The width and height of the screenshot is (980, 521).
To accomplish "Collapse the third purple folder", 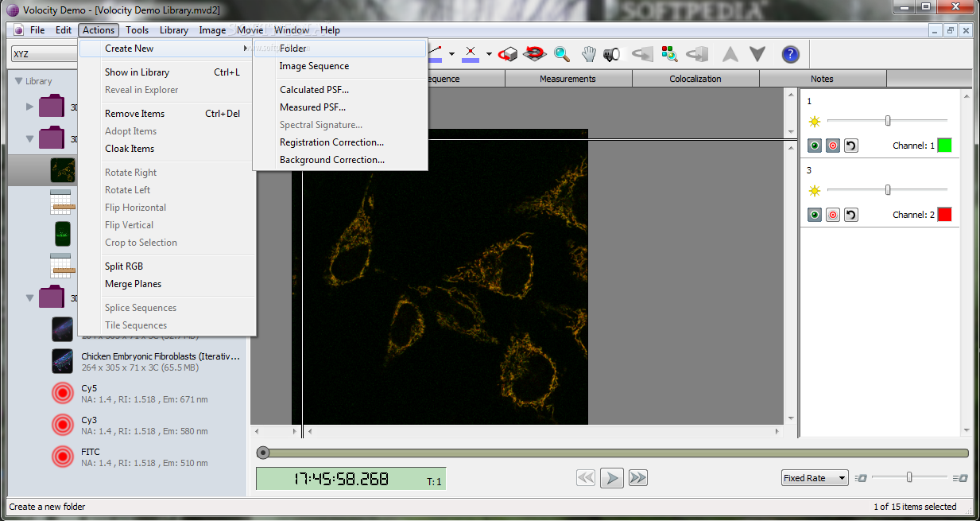I will click(x=30, y=298).
